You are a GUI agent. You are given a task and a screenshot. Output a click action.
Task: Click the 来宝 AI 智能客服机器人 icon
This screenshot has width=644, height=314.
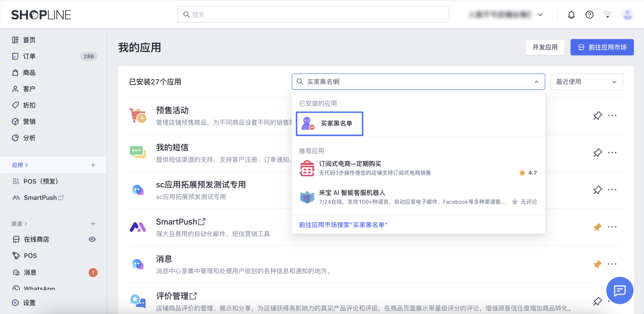coord(307,197)
